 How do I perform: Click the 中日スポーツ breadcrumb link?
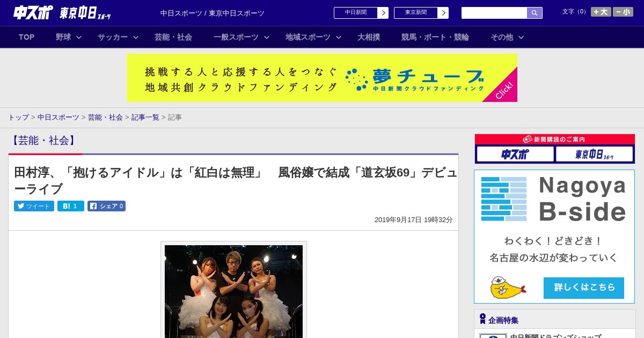58,117
